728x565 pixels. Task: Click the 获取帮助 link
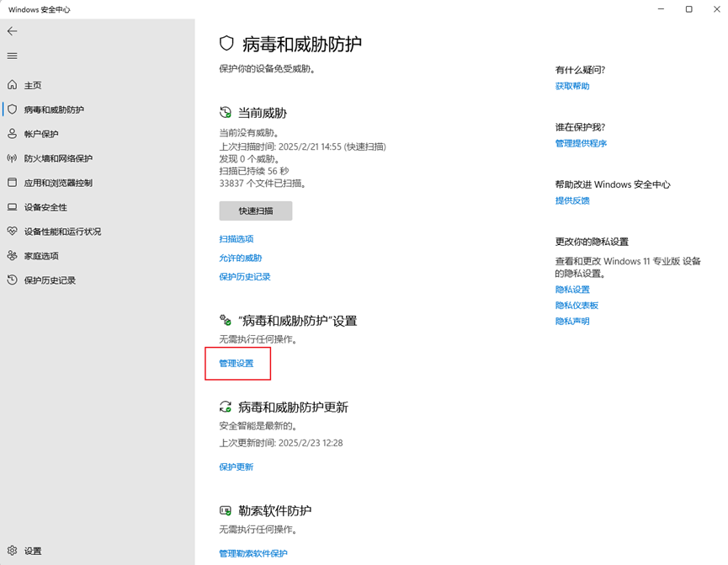click(x=572, y=86)
